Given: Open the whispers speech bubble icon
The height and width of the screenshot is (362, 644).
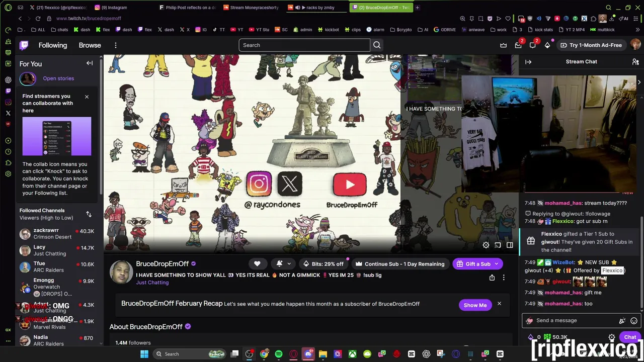Looking at the screenshot, I should pyautogui.click(x=533, y=45).
